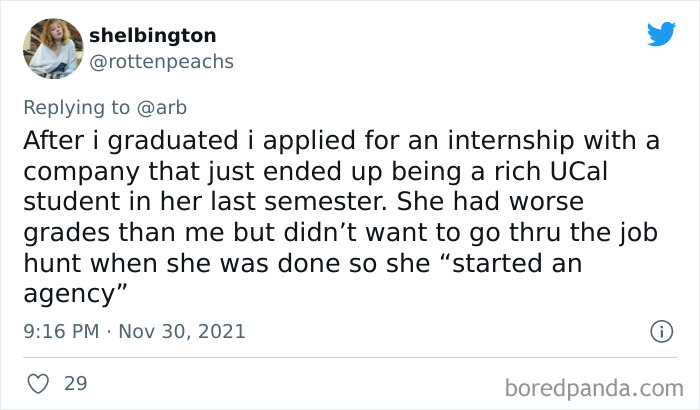The height and width of the screenshot is (410, 700).
Task: Click the display name shelbington
Action: pyautogui.click(x=152, y=35)
